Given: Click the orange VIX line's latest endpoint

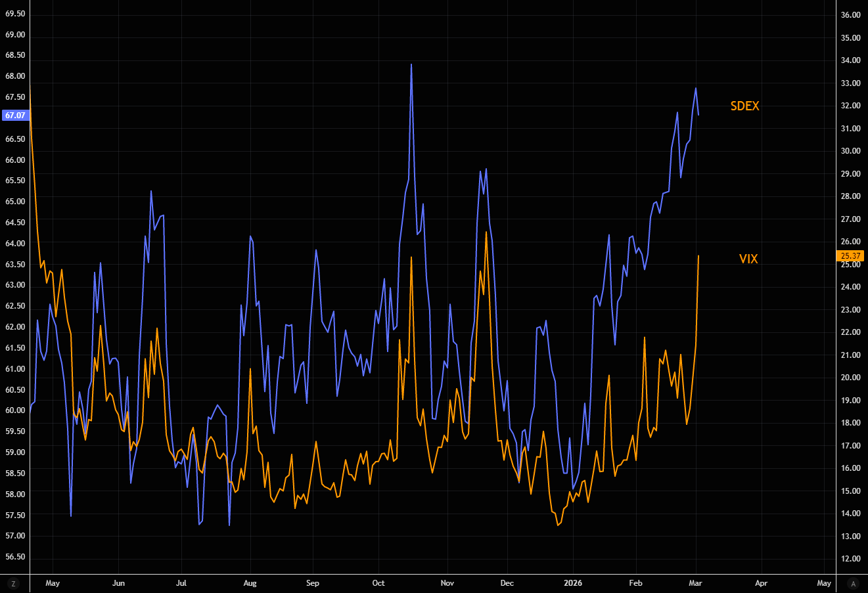Looking at the screenshot, I should [698, 256].
